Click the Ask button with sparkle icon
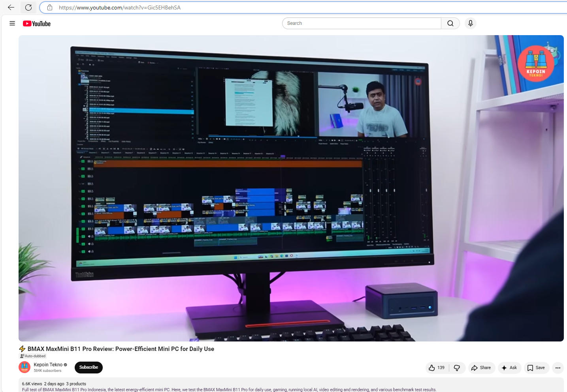This screenshot has height=392, width=567. [x=510, y=368]
